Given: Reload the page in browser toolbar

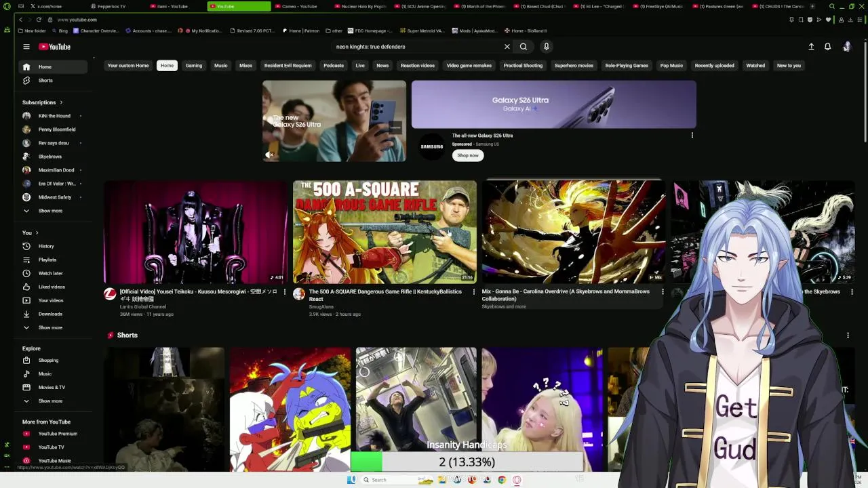Looking at the screenshot, I should tap(39, 20).
